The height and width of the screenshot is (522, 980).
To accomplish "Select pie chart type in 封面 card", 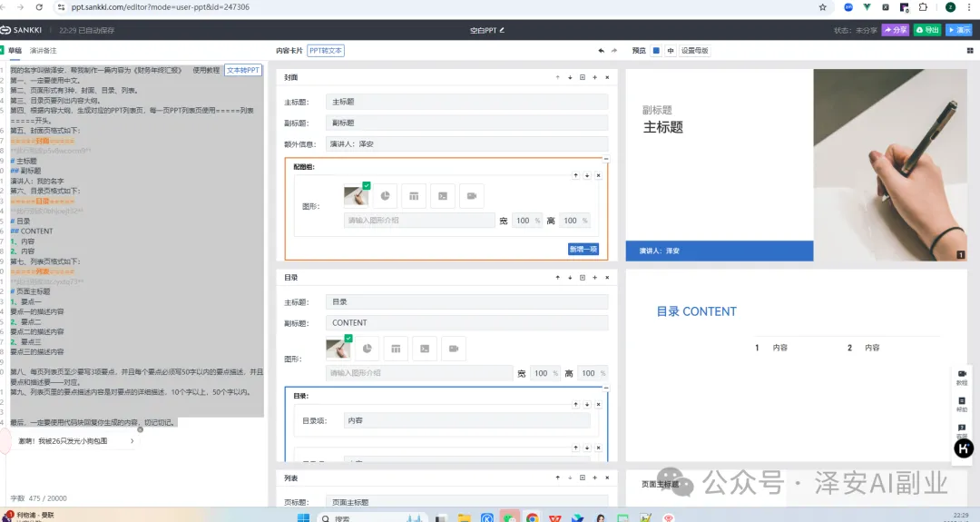I will pos(385,196).
